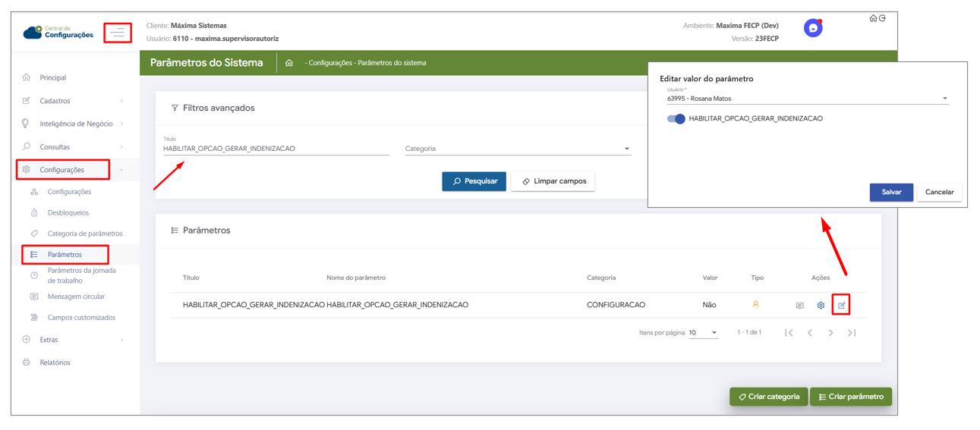Toggle HABILITAR_OPCAO_GERAR_INDENIZACAO switch
Screen dimensions: 980x430
676,119
